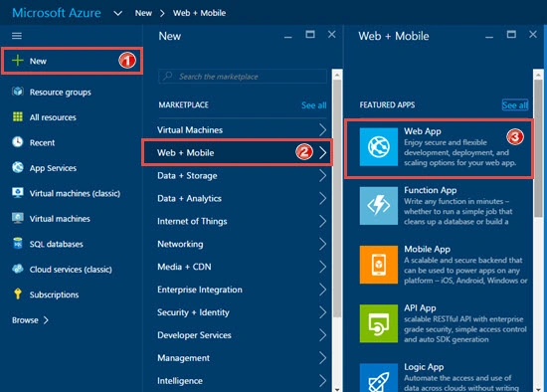Choose the Function App lightning icon
The image size is (547, 392).
379,206
